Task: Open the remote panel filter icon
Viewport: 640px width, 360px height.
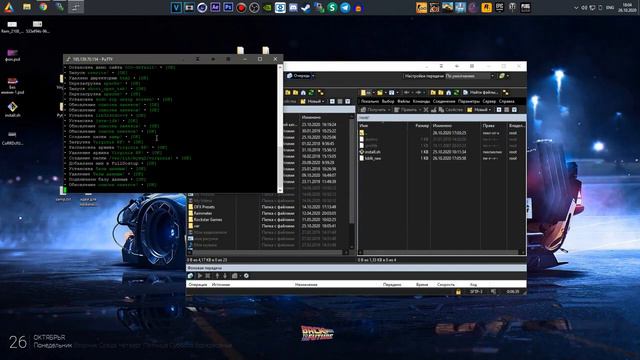Action: (x=391, y=93)
